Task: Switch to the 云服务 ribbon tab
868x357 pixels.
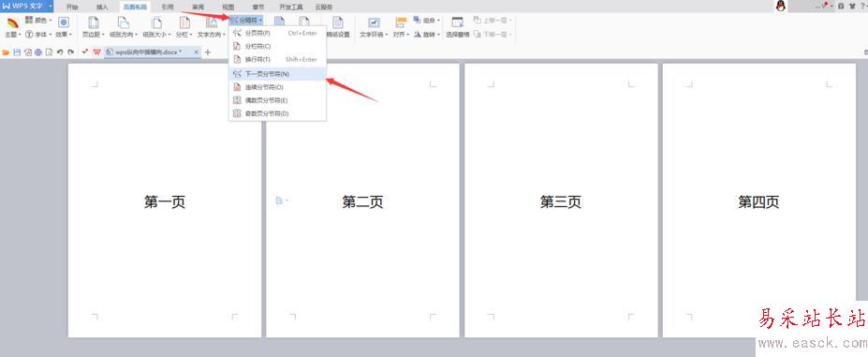Action: 323,7
